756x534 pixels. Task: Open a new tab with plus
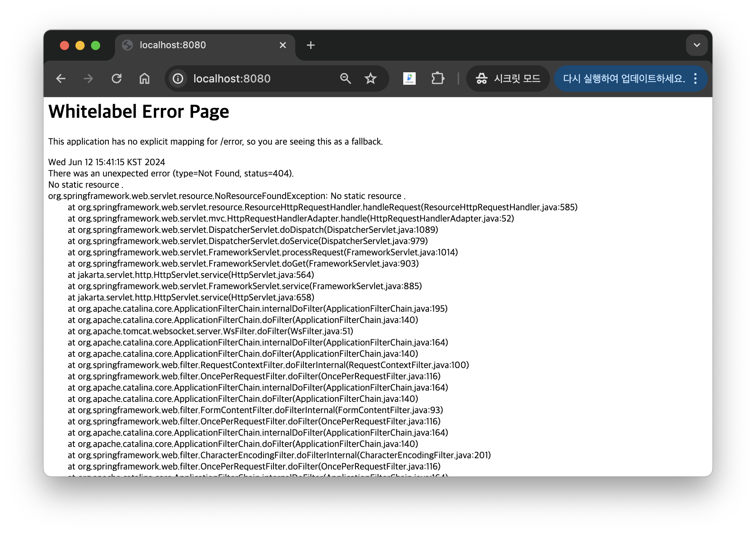coord(310,45)
